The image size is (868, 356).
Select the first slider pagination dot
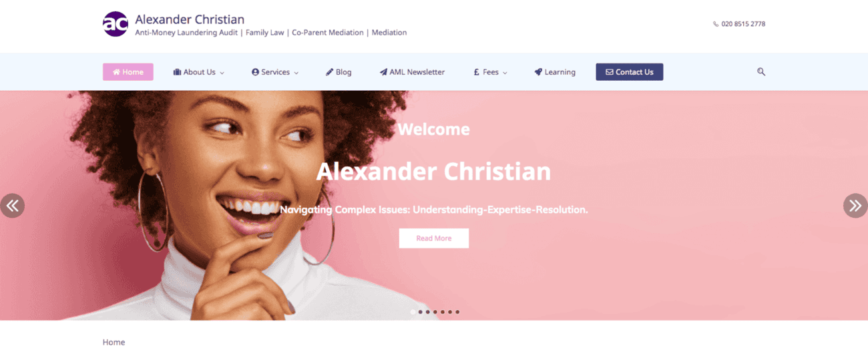click(413, 312)
